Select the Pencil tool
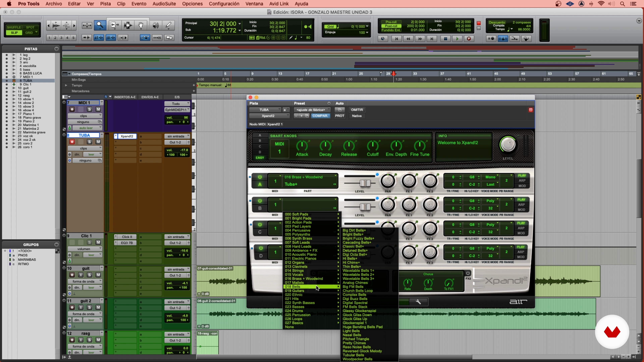The height and width of the screenshot is (362, 644). [169, 25]
